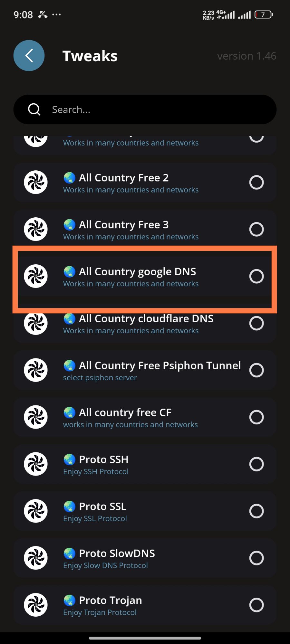The height and width of the screenshot is (644, 290).
Task: Select the Proto Trojan radio button
Action: coord(256,605)
